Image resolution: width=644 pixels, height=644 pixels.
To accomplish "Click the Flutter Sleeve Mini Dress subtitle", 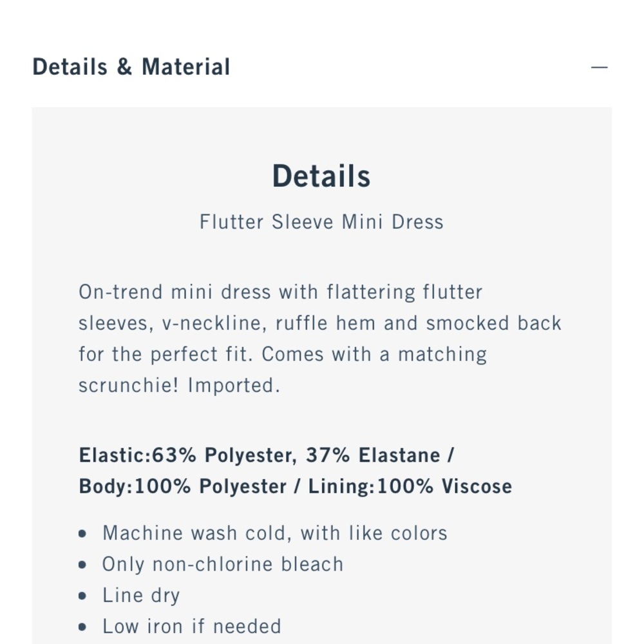I will point(321,222).
